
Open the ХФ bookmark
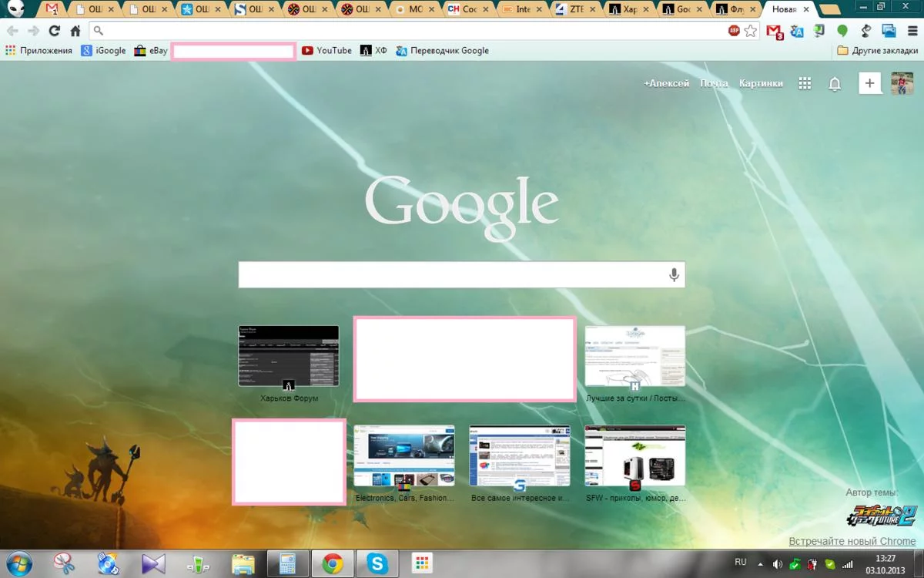coord(373,51)
